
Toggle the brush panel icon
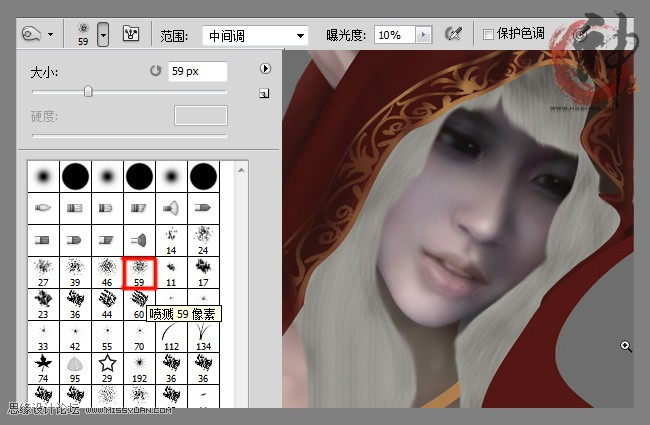pyautogui.click(x=131, y=34)
